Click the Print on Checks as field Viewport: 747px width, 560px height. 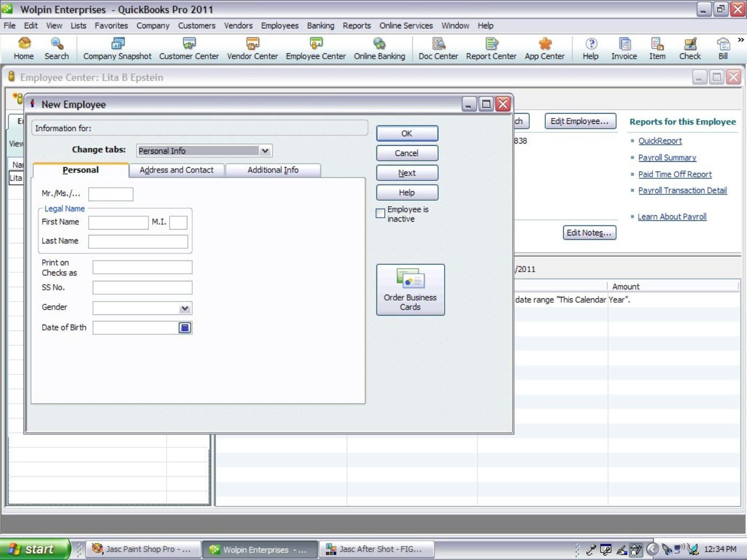coord(142,267)
